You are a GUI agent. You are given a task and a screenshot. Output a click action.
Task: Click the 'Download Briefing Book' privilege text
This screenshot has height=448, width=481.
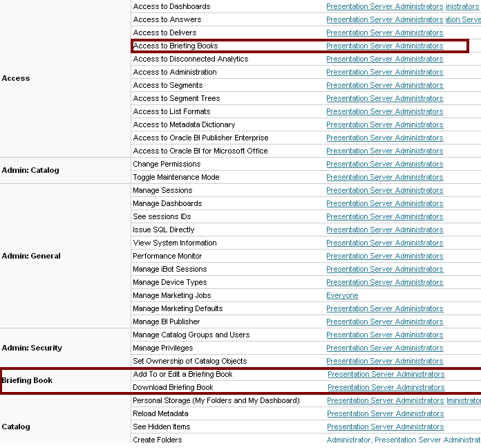173,388
